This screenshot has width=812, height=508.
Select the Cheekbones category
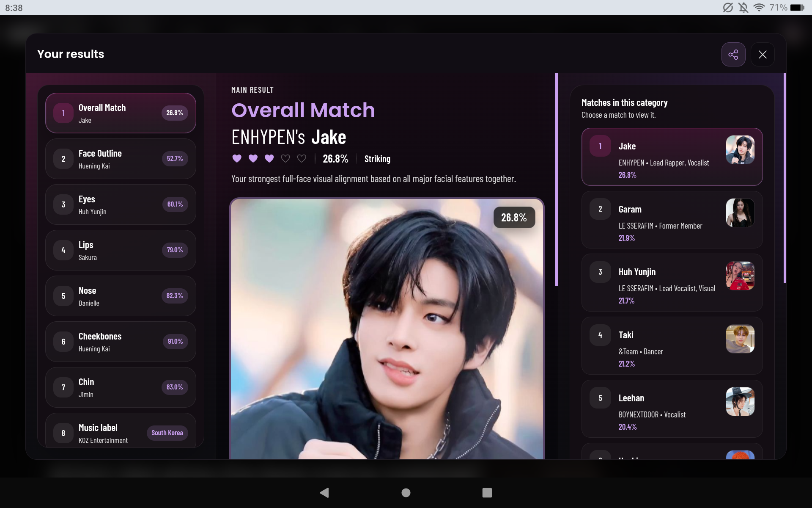click(121, 342)
